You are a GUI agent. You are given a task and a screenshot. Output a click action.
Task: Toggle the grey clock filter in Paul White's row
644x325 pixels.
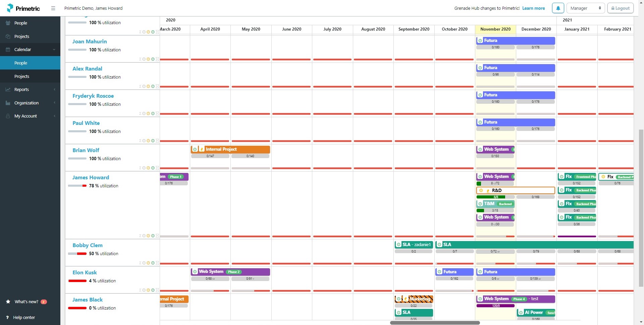pyautogui.click(x=144, y=141)
